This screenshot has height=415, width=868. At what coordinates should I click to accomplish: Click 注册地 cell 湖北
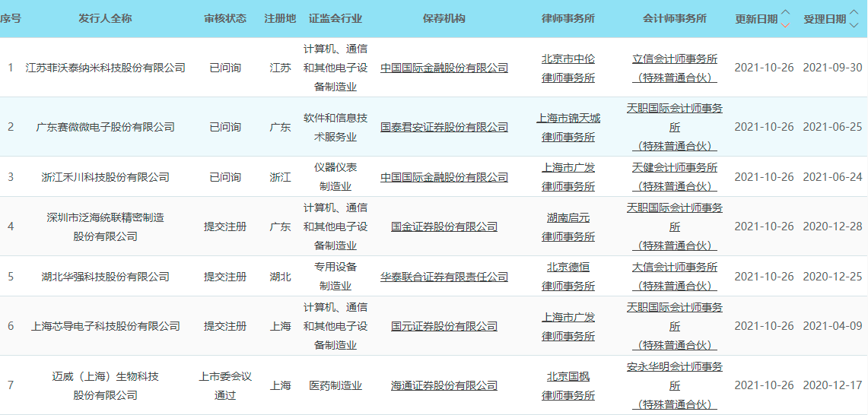[280, 277]
